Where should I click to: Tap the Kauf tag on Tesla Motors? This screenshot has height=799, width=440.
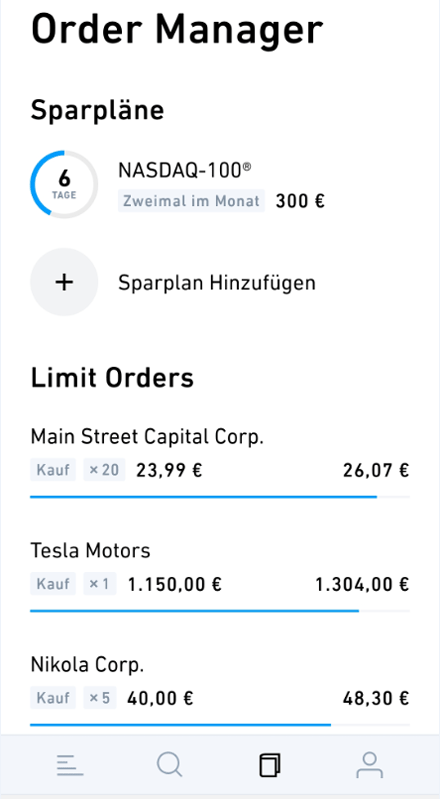coord(53,583)
